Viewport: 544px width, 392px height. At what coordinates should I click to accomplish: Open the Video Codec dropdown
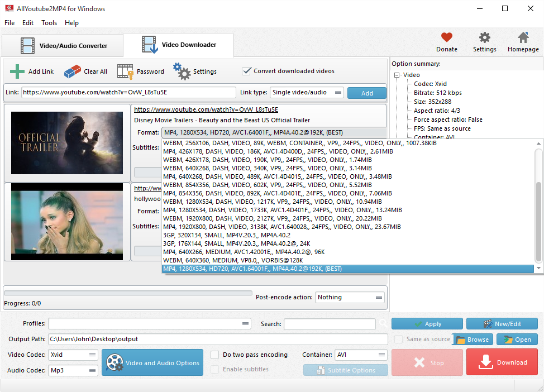73,355
